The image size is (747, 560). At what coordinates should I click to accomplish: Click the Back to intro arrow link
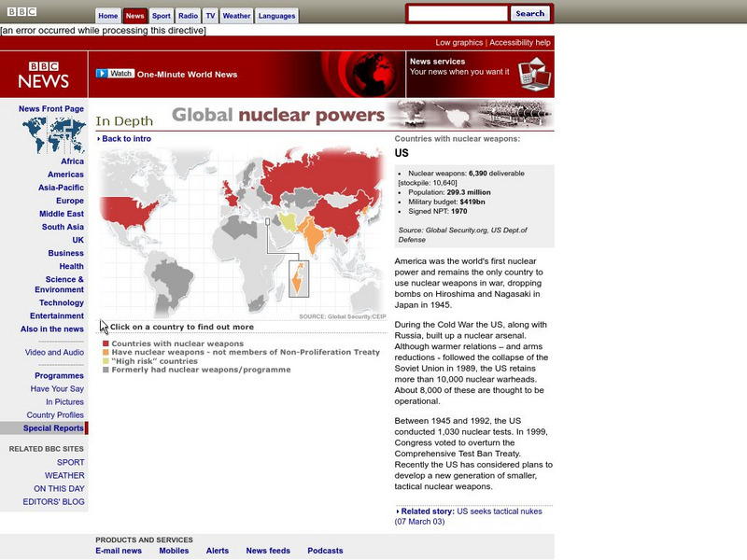(x=124, y=139)
